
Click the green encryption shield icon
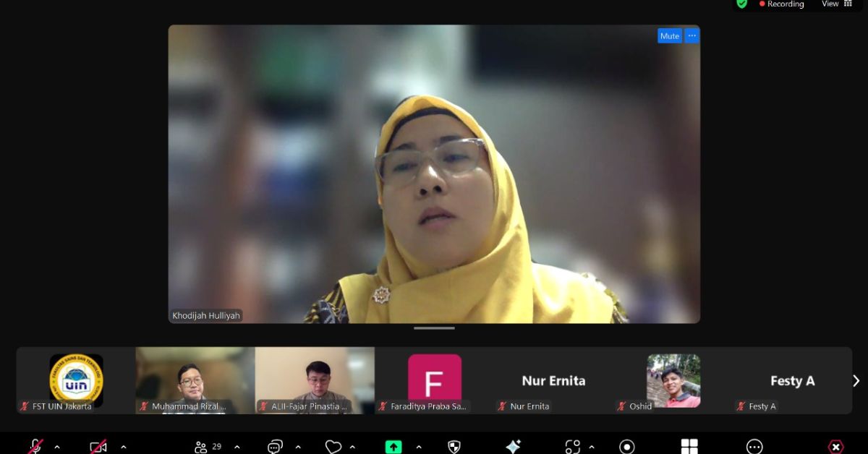741,4
